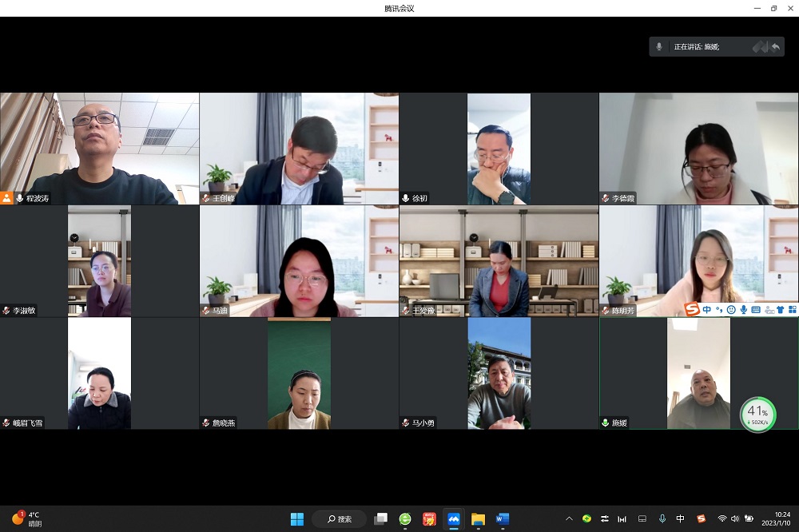Expand hidden system tray icons chevron
Viewport: 799px width, 532px height.
pyautogui.click(x=569, y=519)
